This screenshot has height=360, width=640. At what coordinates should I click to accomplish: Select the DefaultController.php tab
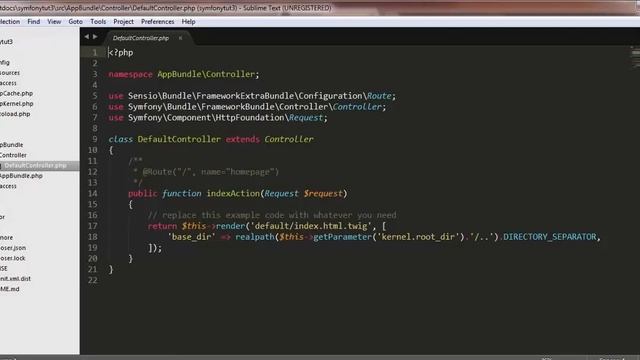pos(141,38)
